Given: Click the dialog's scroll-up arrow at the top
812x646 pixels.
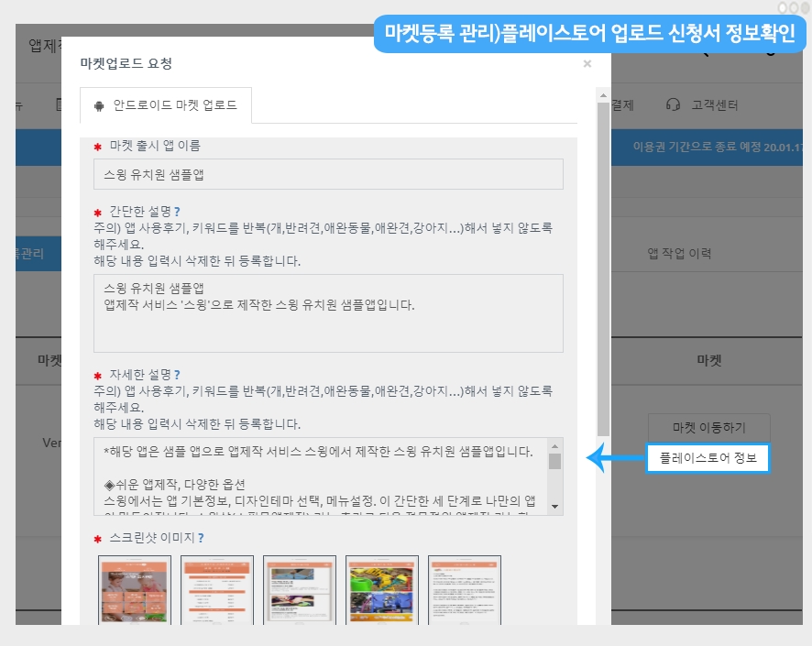Looking at the screenshot, I should [603, 95].
